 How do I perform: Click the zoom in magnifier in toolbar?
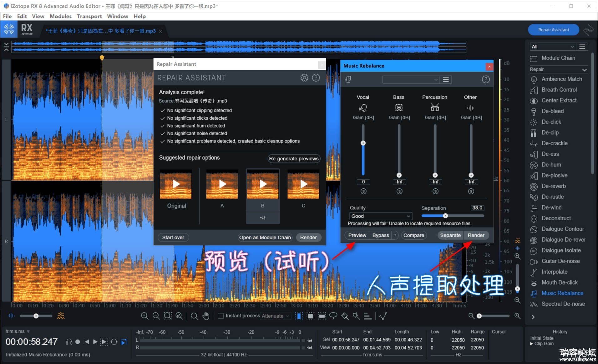[144, 316]
